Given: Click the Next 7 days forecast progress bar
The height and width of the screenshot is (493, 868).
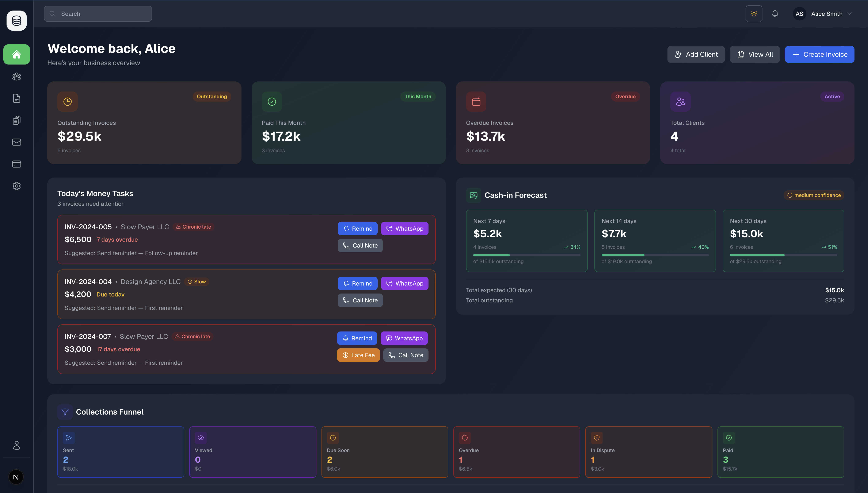Looking at the screenshot, I should pos(526,255).
